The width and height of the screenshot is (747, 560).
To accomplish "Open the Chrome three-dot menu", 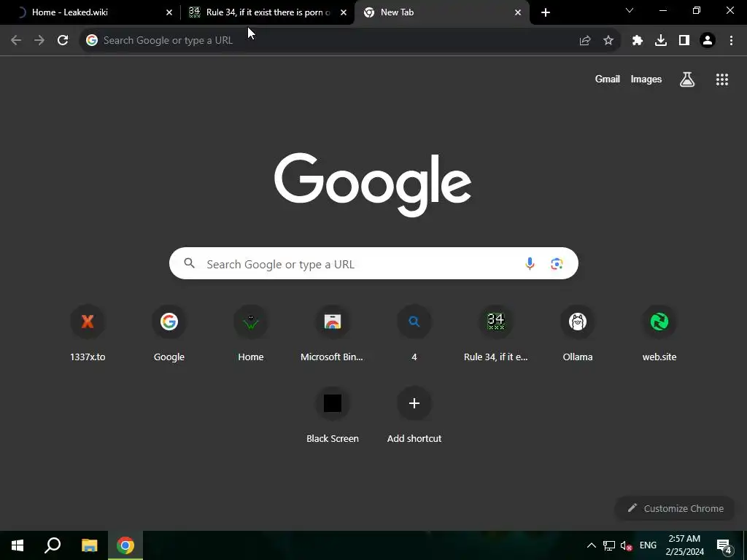I will pos(731,41).
